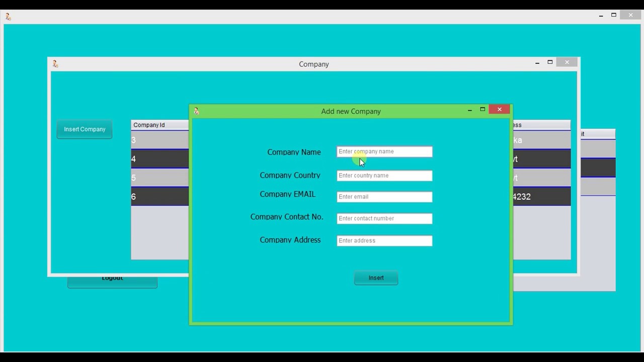Click the Company Id column header
The image size is (644, 362).
pyautogui.click(x=160, y=125)
